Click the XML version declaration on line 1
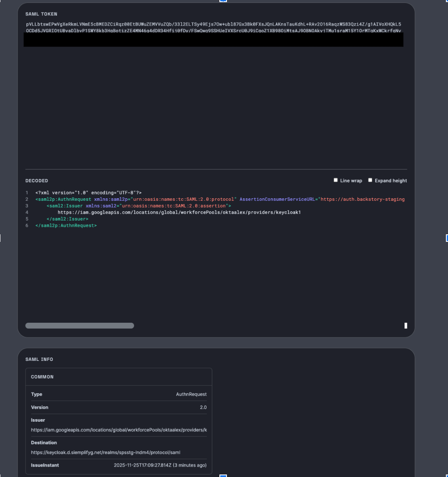The image size is (448, 477). click(88, 193)
